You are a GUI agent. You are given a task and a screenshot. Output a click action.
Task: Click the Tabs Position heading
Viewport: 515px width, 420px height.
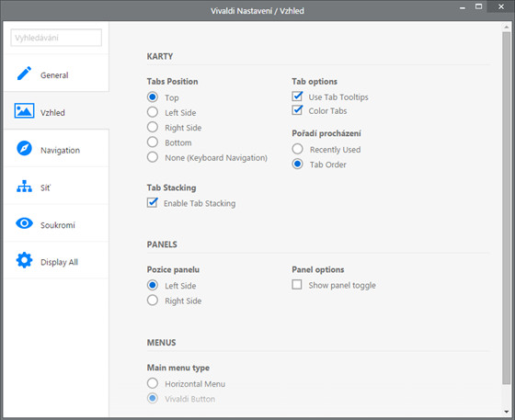pyautogui.click(x=173, y=82)
